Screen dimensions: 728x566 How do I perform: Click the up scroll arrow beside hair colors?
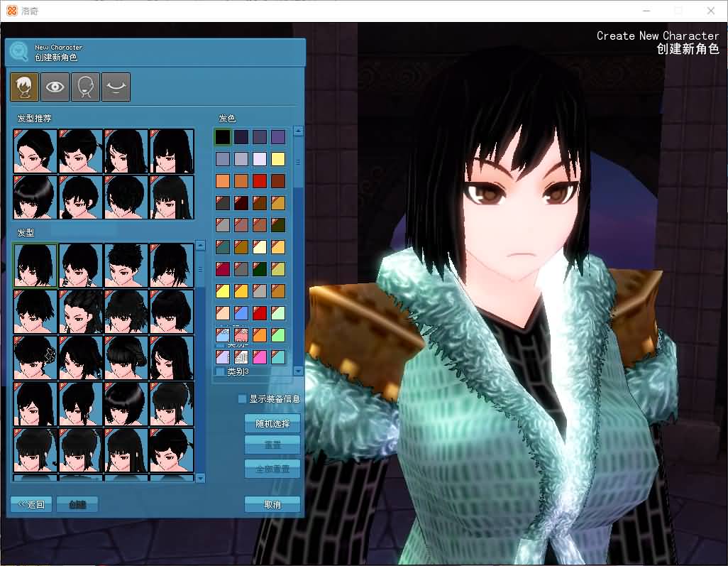(x=298, y=131)
